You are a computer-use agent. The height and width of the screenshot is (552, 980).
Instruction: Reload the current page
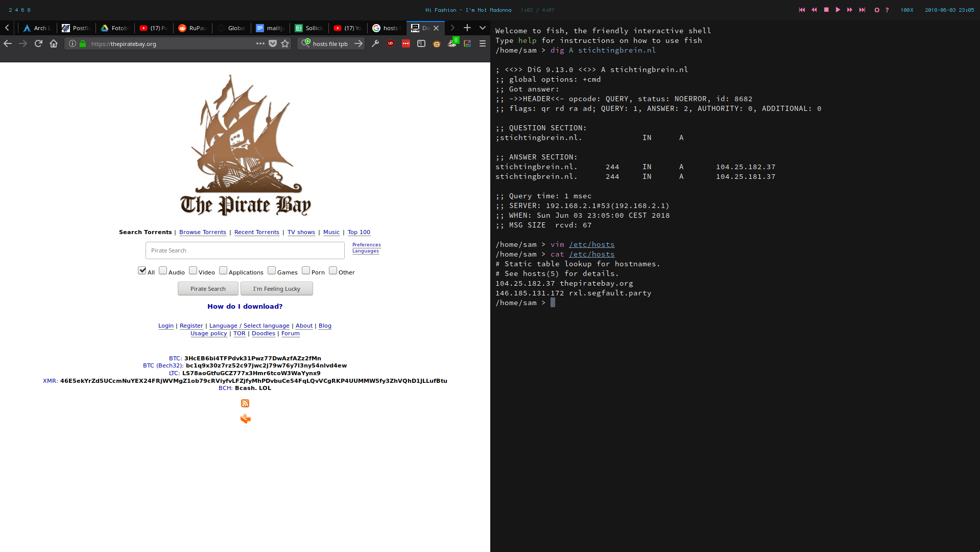pyautogui.click(x=38, y=44)
